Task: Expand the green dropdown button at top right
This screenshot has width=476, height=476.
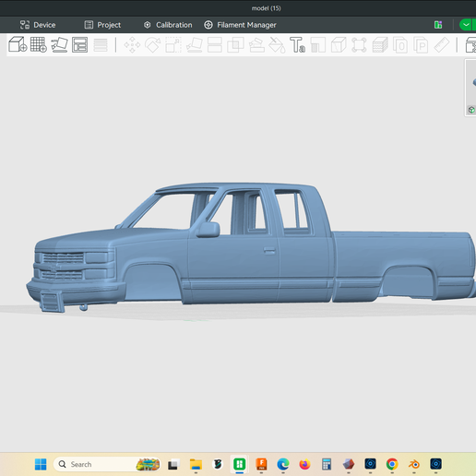Action: click(466, 25)
